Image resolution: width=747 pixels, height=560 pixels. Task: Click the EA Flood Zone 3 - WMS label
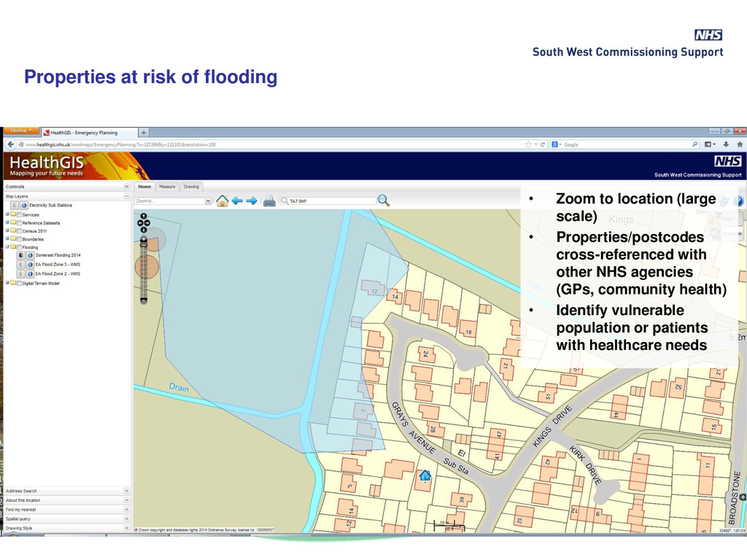[x=58, y=264]
